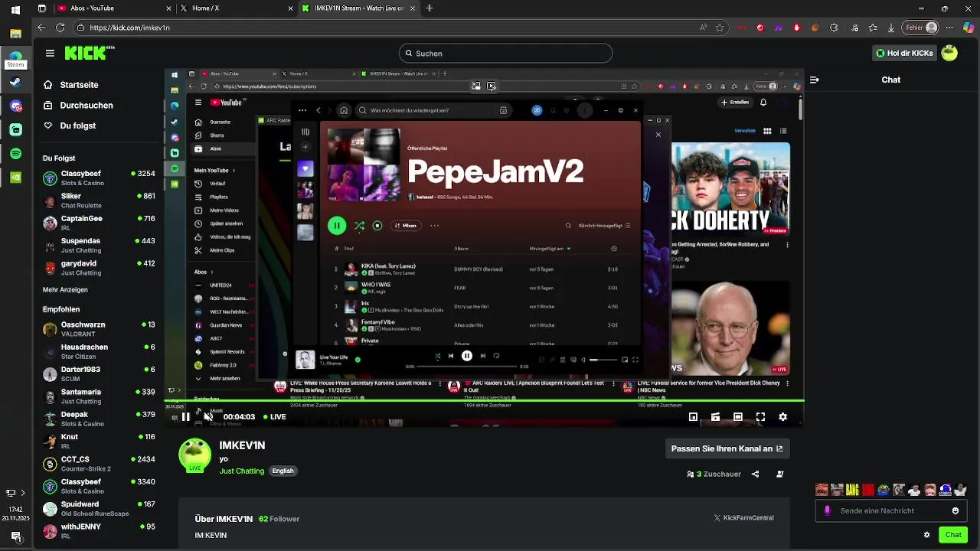
Task: Send message with the Chat button
Action: coord(953,535)
